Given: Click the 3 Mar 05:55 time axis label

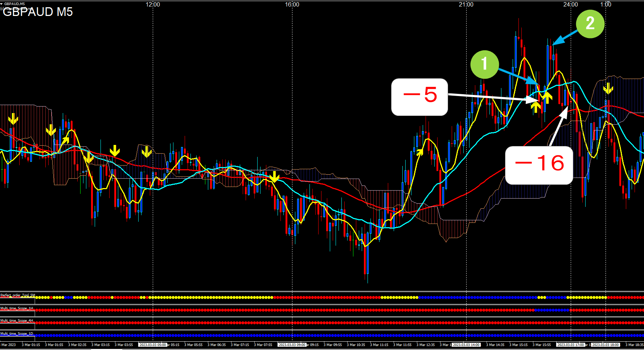Looking at the screenshot, I should coord(193,345).
